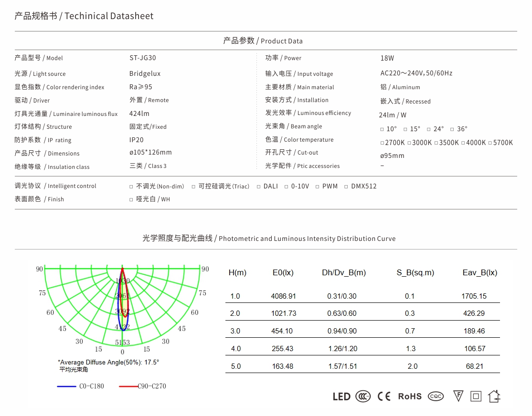Click the RoHS compliance logo

pos(410,396)
